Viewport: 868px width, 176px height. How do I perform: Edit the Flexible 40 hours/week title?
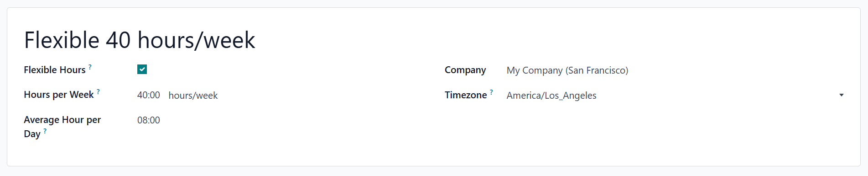[x=140, y=40]
